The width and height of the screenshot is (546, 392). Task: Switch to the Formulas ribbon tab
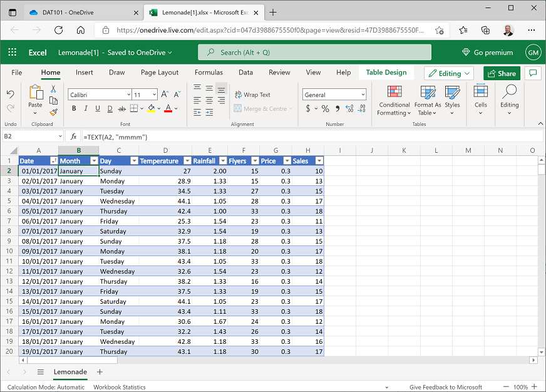209,73
